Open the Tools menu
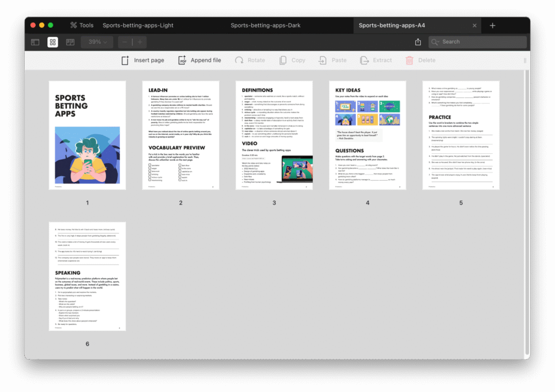 [81, 25]
